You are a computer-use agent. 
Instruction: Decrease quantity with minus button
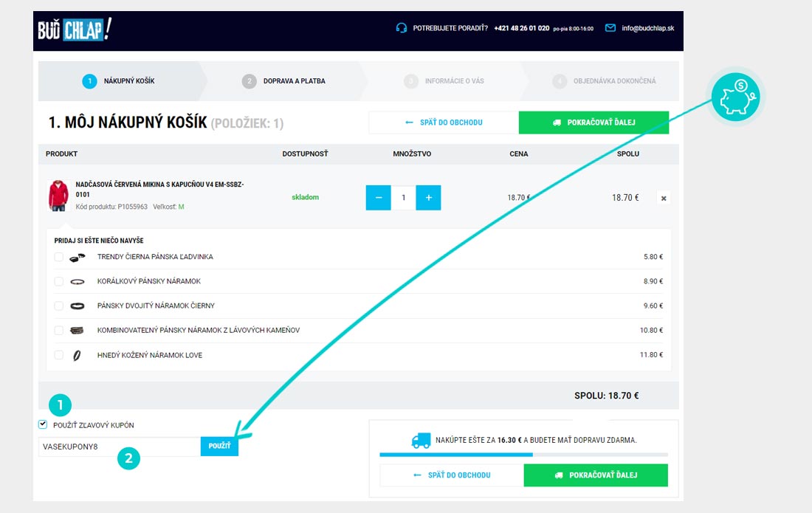[379, 198]
